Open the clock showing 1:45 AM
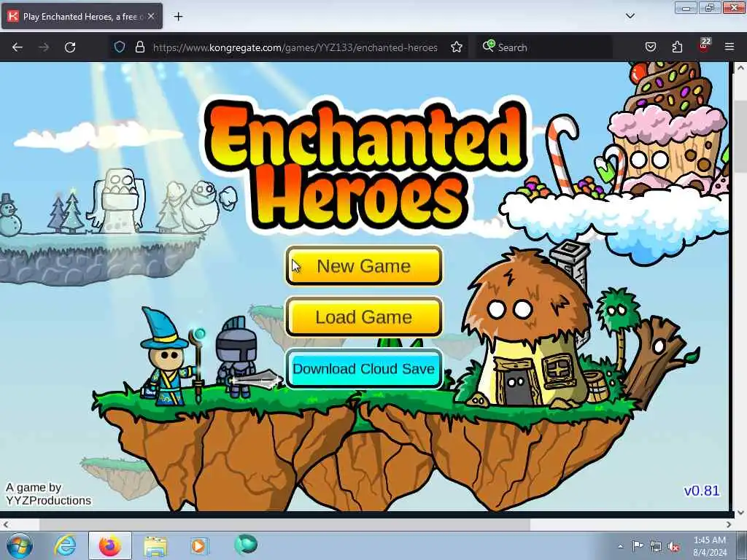Viewport: 747px width, 560px height. click(x=710, y=545)
